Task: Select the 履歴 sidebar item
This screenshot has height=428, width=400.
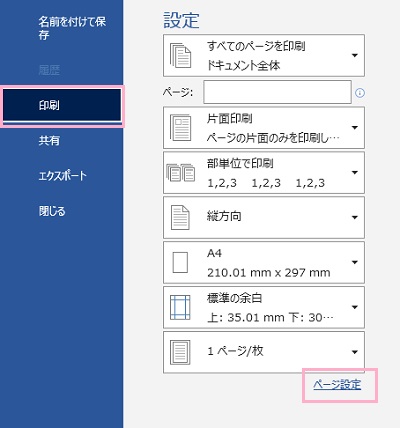Action: click(x=49, y=70)
